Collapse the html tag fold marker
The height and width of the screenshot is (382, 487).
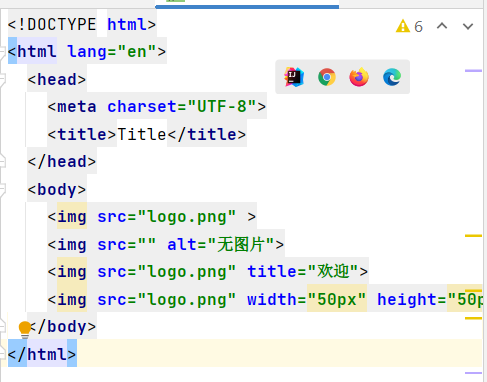point(2,52)
